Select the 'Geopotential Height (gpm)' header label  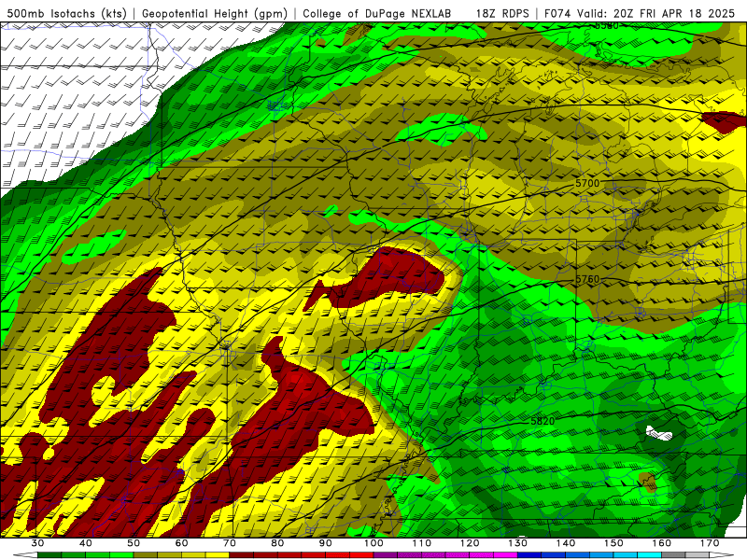point(215,13)
